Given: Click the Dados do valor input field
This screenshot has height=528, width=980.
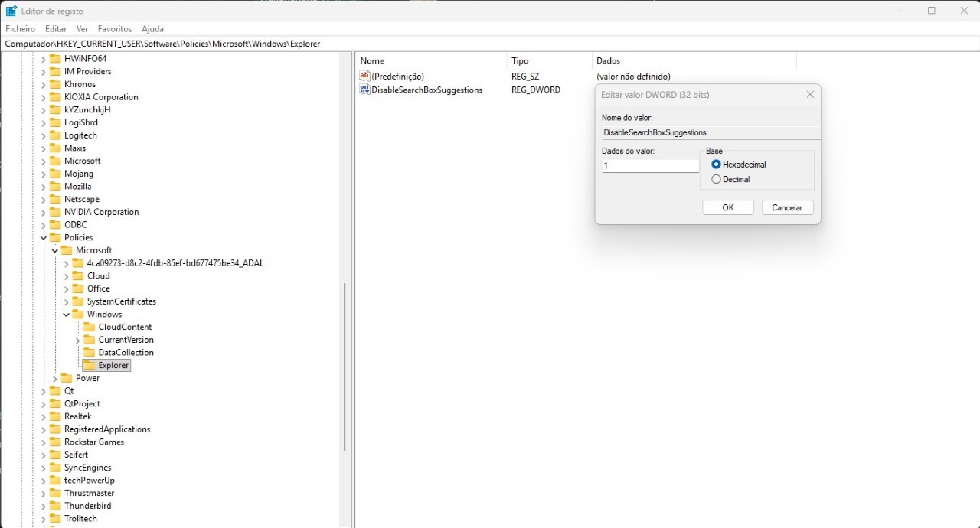Looking at the screenshot, I should [x=649, y=166].
